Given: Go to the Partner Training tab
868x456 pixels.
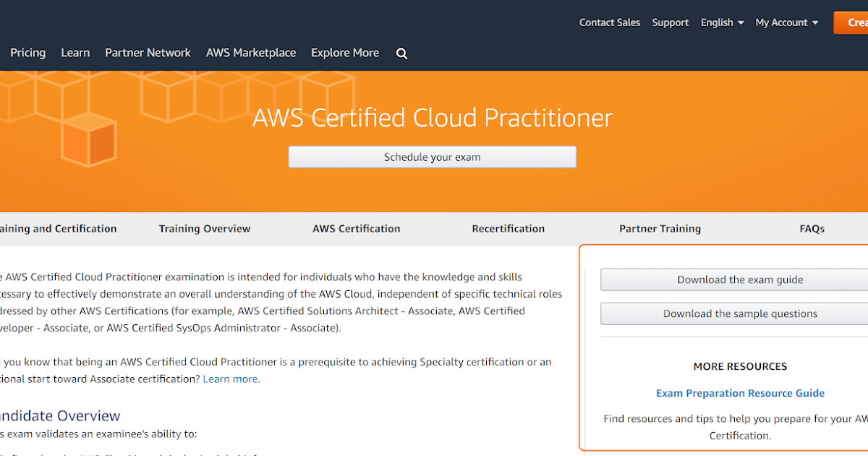Looking at the screenshot, I should coord(660,229).
